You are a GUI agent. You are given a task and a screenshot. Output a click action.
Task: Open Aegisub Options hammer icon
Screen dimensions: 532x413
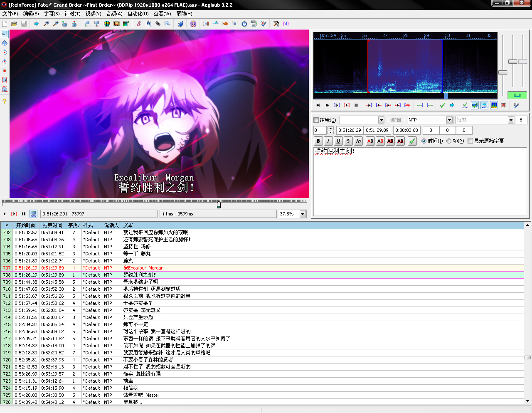276,24
